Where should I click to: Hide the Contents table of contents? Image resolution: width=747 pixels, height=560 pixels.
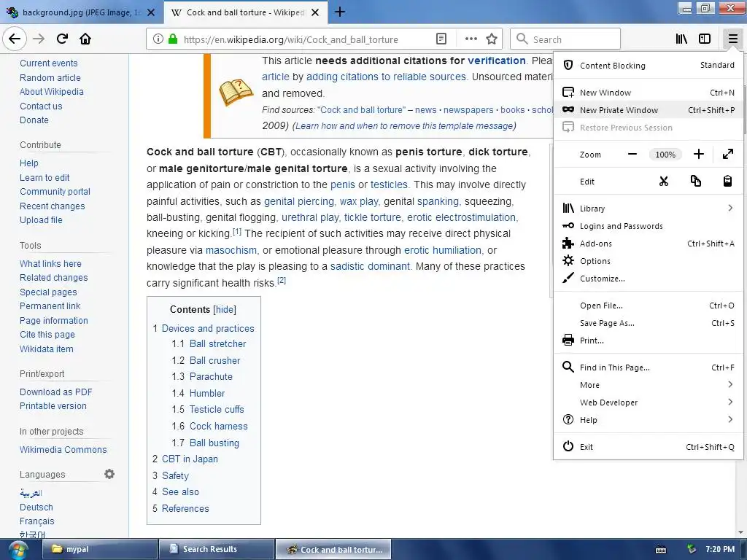tap(225, 309)
